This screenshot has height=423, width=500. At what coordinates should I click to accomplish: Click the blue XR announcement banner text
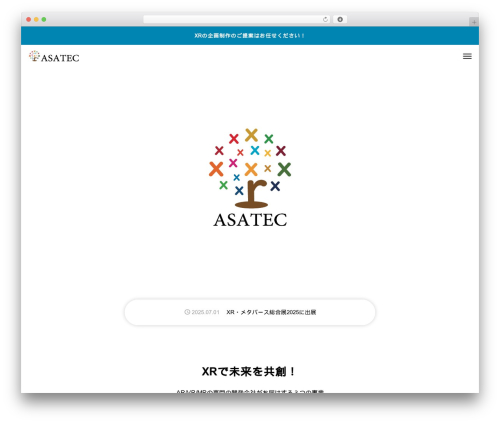(x=250, y=35)
